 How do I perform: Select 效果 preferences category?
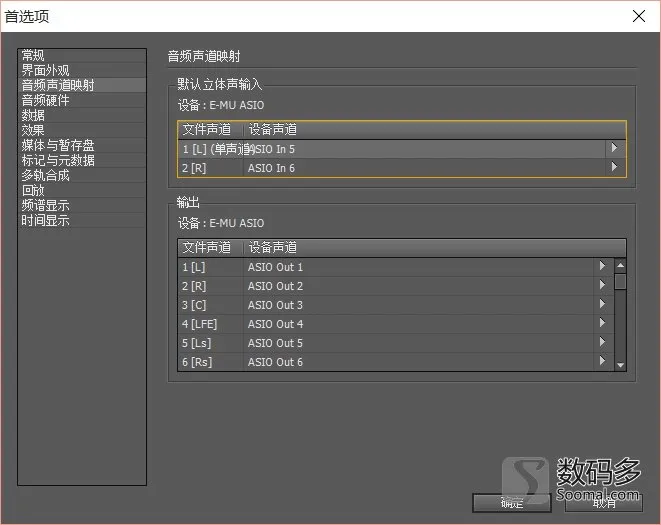coord(33,130)
